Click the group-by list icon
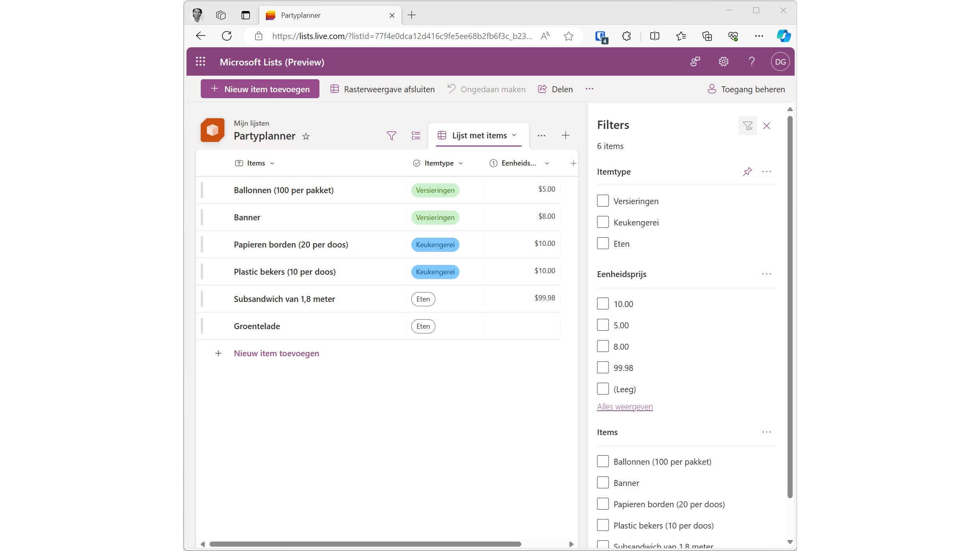980x551 pixels. click(416, 136)
